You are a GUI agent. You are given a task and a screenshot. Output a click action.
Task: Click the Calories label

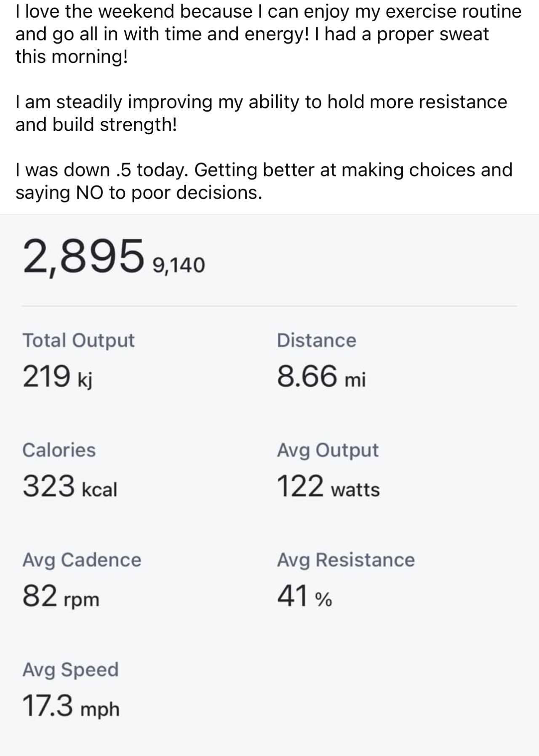click(59, 450)
